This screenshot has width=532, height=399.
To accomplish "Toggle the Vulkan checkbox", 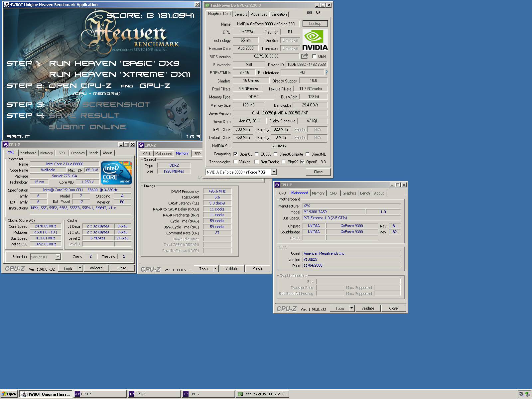I will 235,162.
